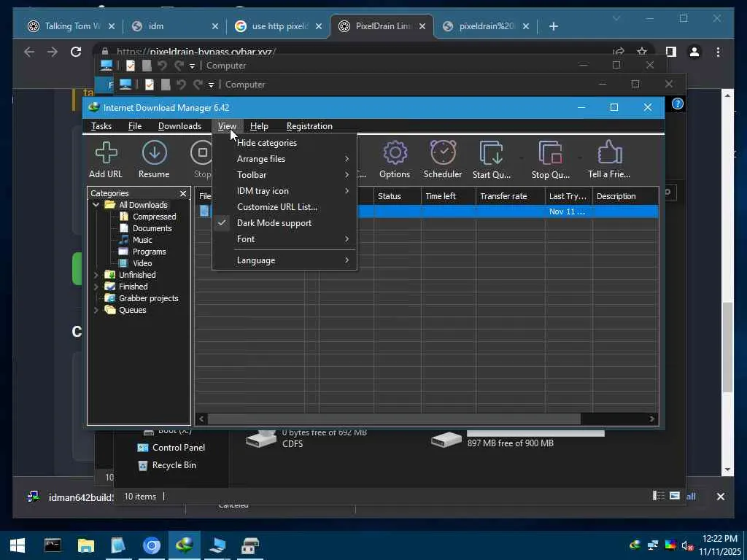Open IDM Options gear icon
The image size is (747, 560).
(x=395, y=160)
